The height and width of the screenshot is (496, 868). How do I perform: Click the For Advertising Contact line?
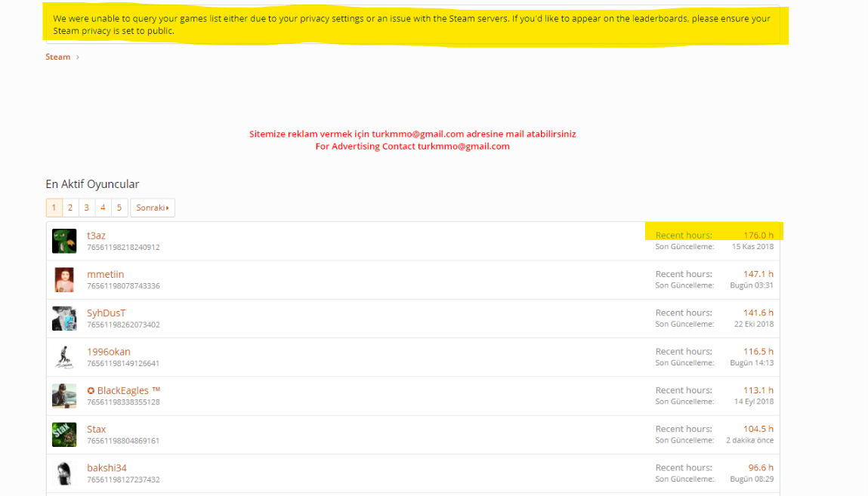[412, 146]
